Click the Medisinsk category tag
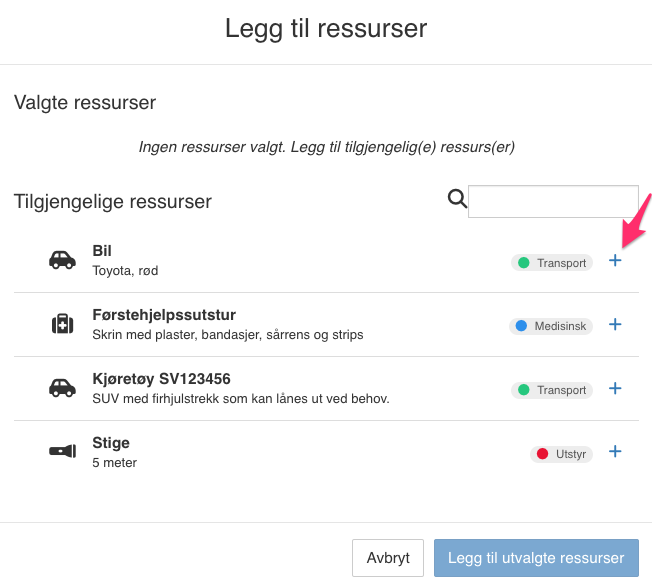652x582 pixels. tap(551, 326)
